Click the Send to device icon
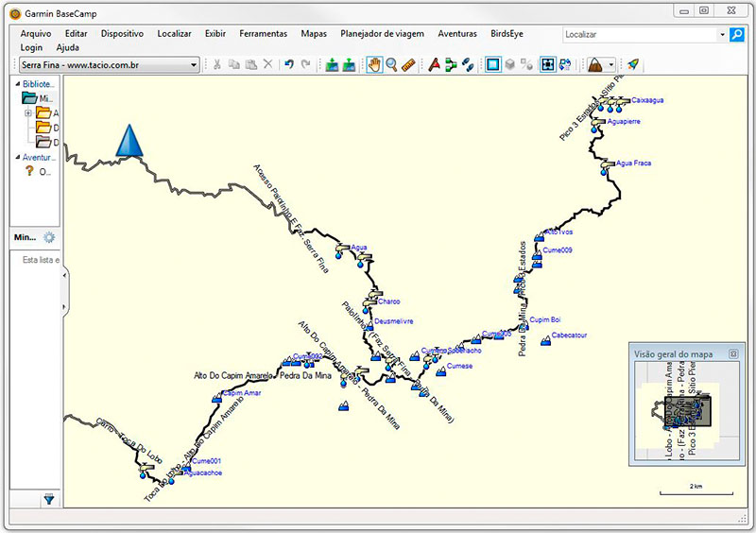This screenshot has height=533, width=756. tap(332, 64)
